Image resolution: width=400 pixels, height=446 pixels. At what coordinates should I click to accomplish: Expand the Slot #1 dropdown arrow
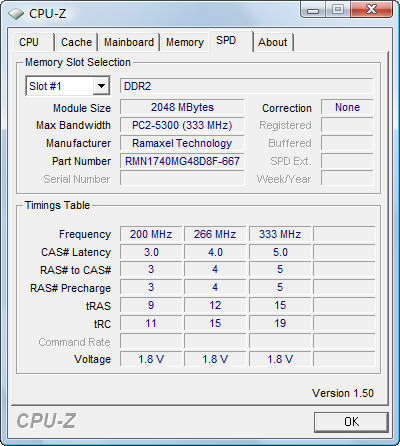(101, 86)
